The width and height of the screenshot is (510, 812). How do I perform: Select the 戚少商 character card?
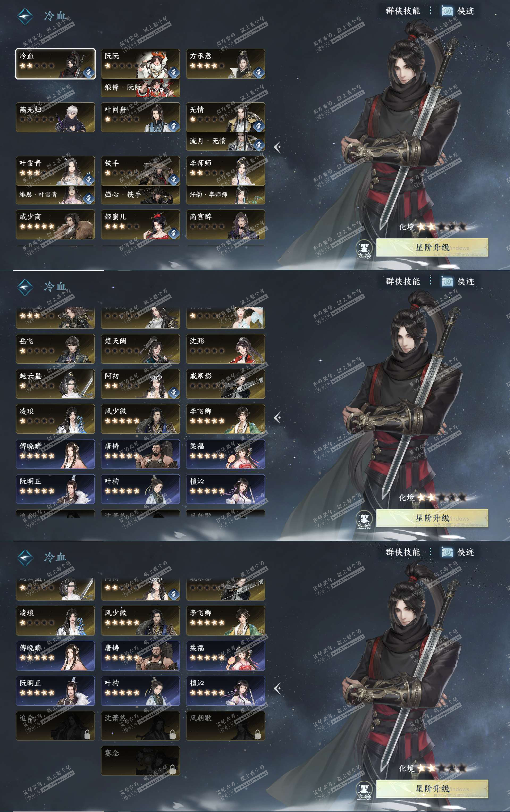[55, 225]
